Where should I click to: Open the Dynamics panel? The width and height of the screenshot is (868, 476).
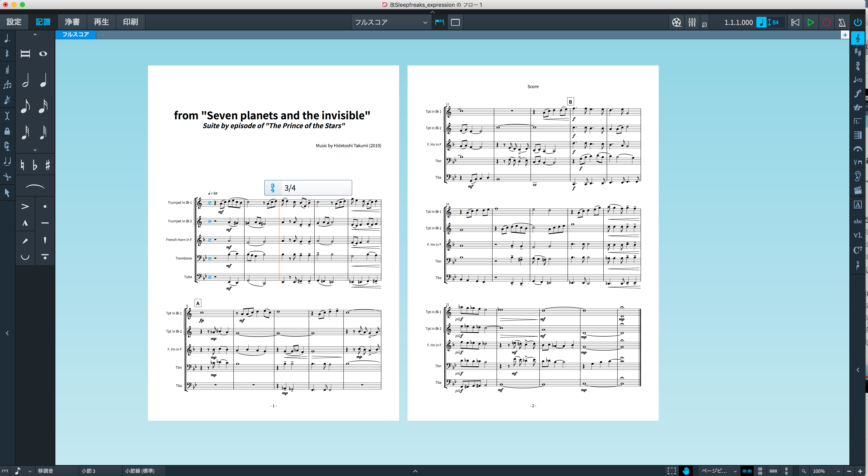point(858,94)
